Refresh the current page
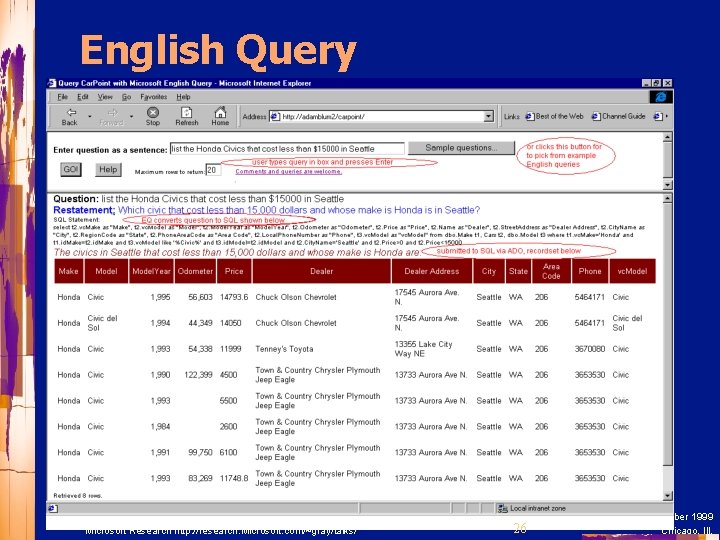The height and width of the screenshot is (540, 720). coord(186,117)
